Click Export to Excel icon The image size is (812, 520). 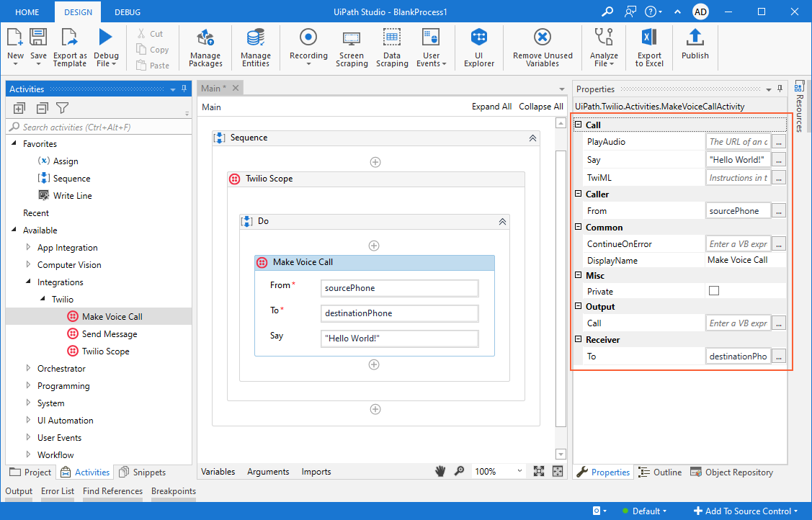tap(649, 37)
